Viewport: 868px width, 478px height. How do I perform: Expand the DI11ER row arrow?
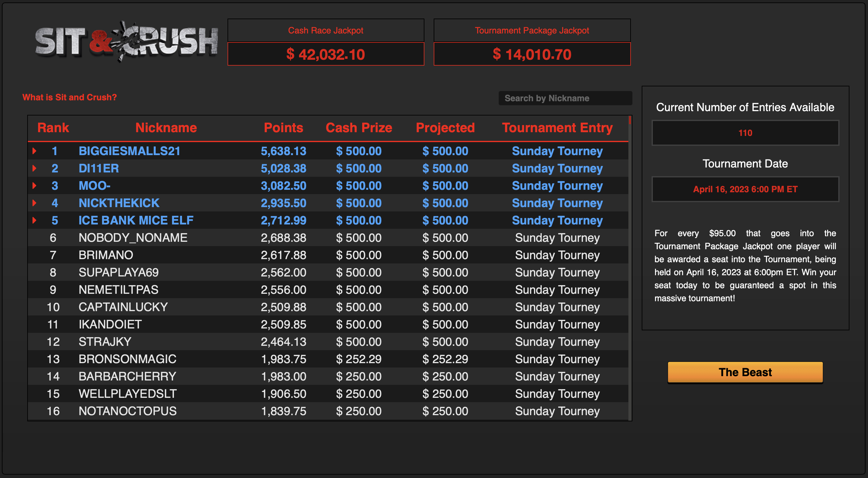34,168
